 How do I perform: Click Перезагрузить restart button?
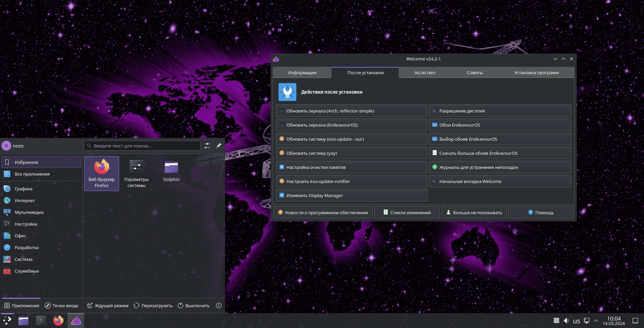click(x=153, y=306)
